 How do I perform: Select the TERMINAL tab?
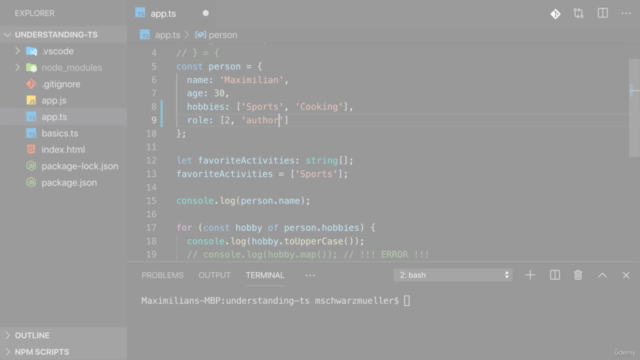[x=265, y=276]
